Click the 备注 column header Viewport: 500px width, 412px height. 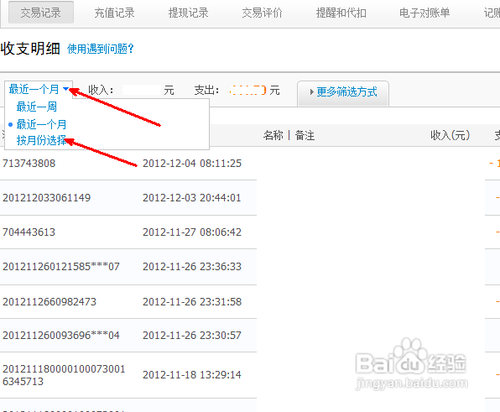coord(305,135)
